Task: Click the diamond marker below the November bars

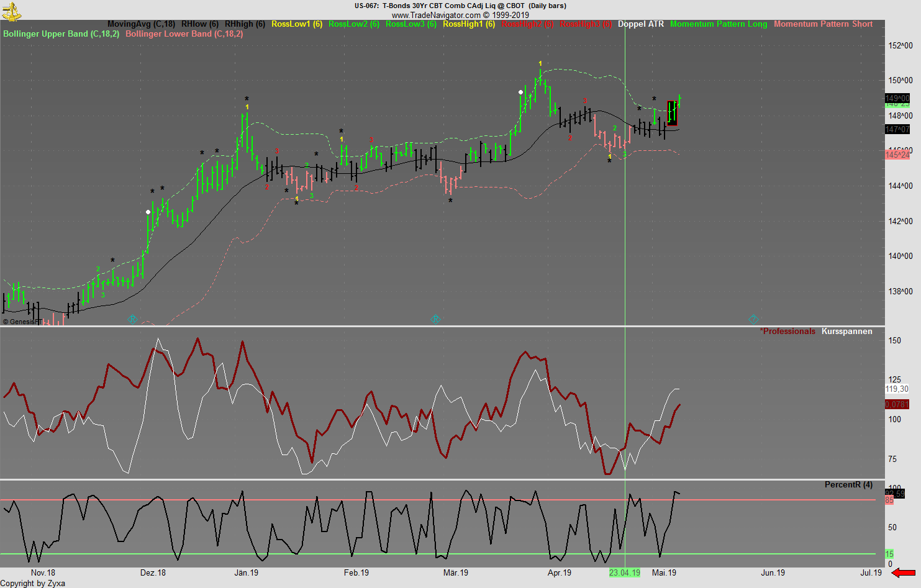Action: pos(131,318)
